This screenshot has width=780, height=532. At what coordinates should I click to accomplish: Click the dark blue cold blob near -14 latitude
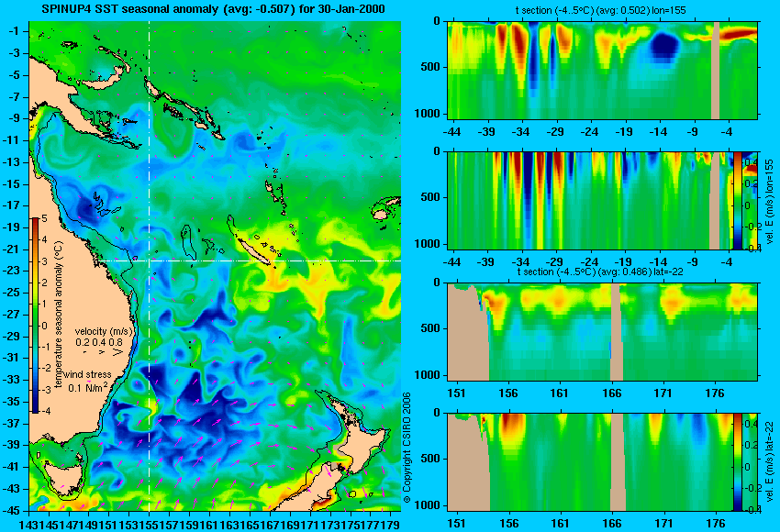(x=664, y=46)
